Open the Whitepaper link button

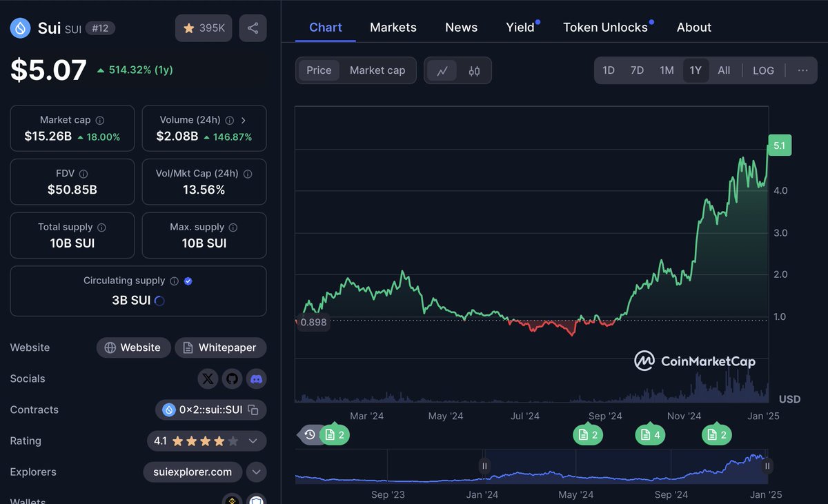(220, 347)
